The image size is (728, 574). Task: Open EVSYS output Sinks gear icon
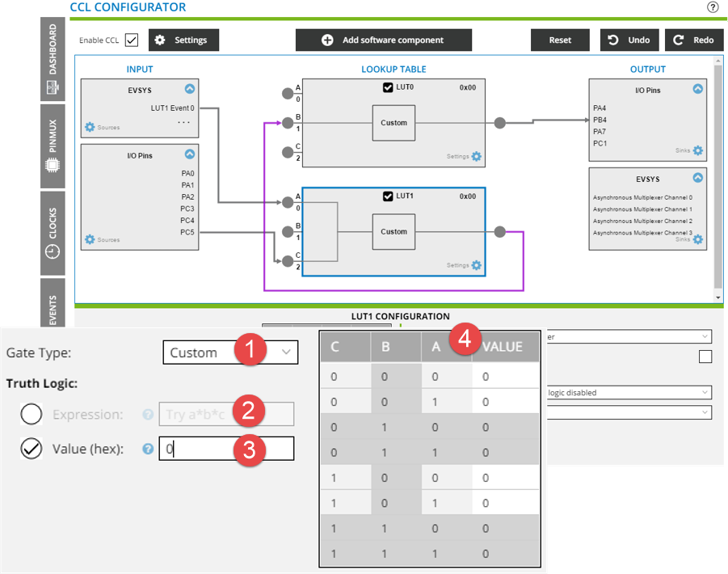pos(698,239)
